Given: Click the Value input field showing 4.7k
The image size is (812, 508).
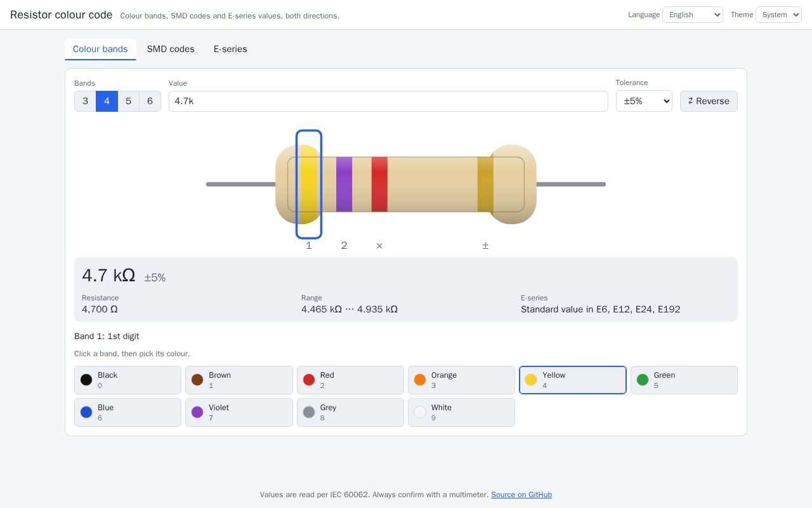Looking at the screenshot, I should click(388, 101).
